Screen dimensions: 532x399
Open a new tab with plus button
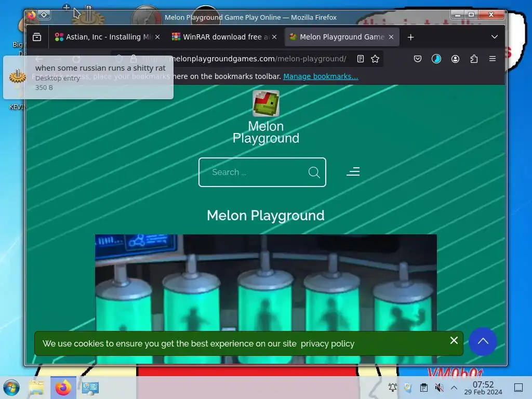410,37
